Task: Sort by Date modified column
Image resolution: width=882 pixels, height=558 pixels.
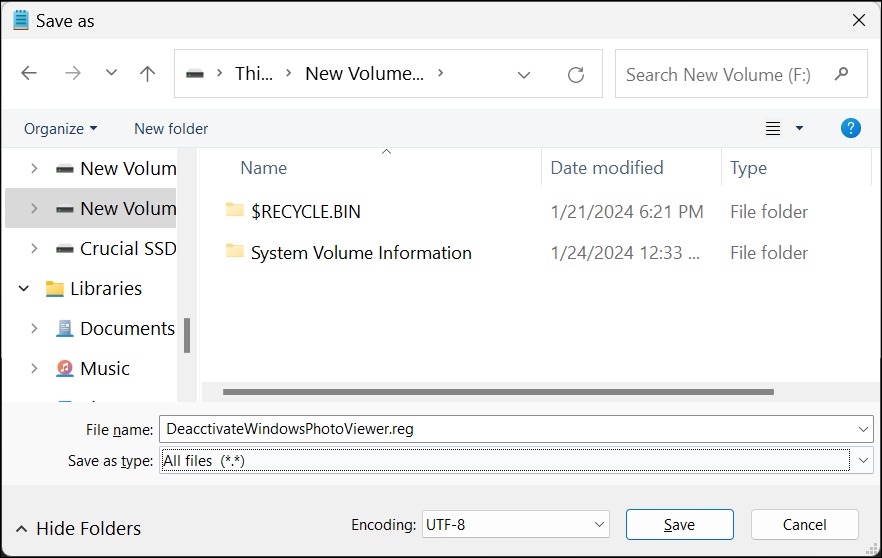Action: (x=606, y=168)
